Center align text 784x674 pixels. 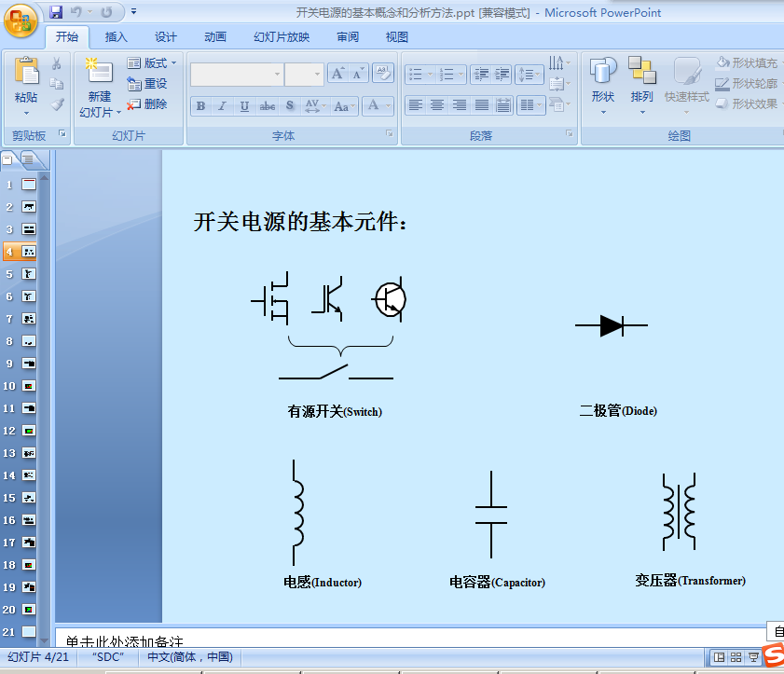click(437, 105)
